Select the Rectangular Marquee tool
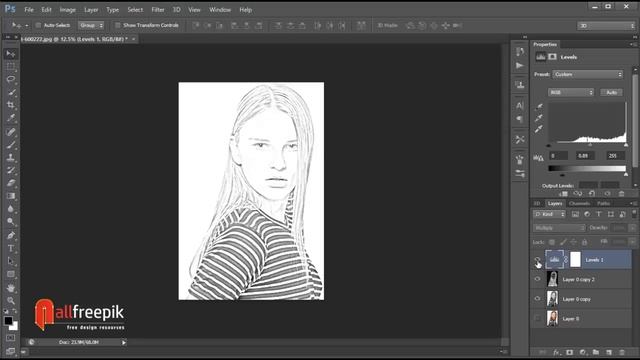The width and height of the screenshot is (640, 360). click(11, 67)
